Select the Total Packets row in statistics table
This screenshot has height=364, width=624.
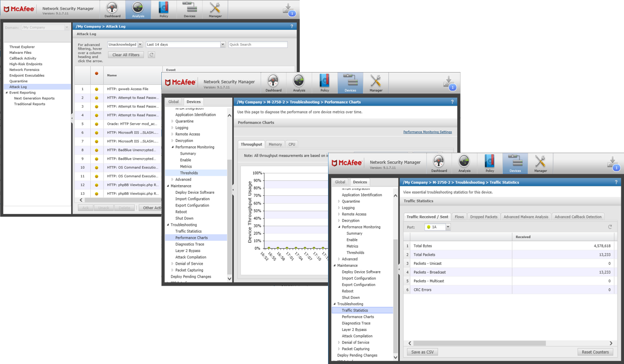[508, 255]
